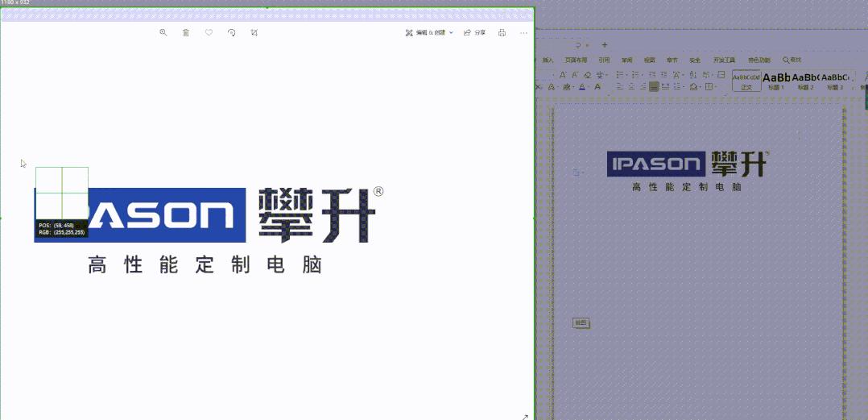Insert a numbered list in WPS
This screenshot has width=868, height=420.
tap(637, 75)
